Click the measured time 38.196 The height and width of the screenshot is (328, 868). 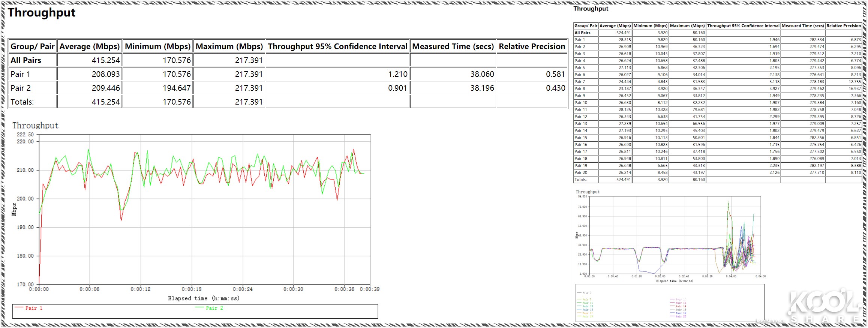point(482,88)
